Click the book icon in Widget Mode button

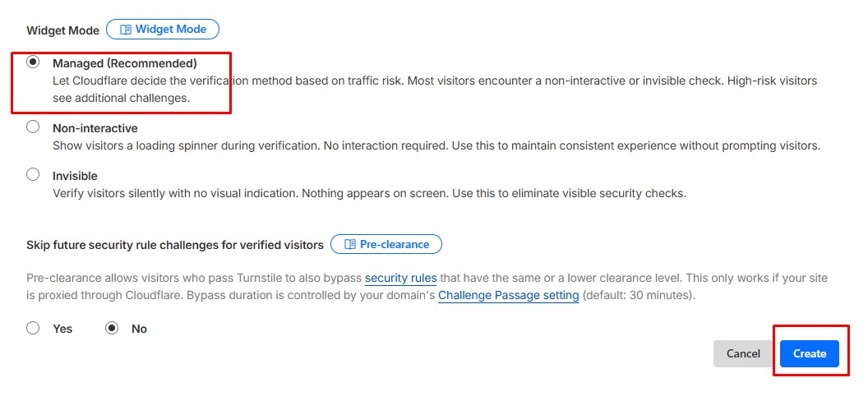tap(126, 30)
